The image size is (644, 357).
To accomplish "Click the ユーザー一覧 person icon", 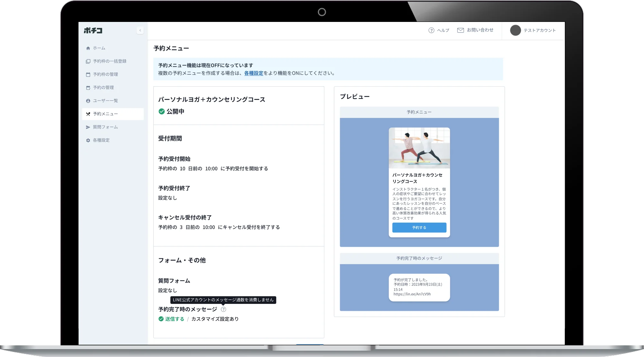I will coord(88,101).
